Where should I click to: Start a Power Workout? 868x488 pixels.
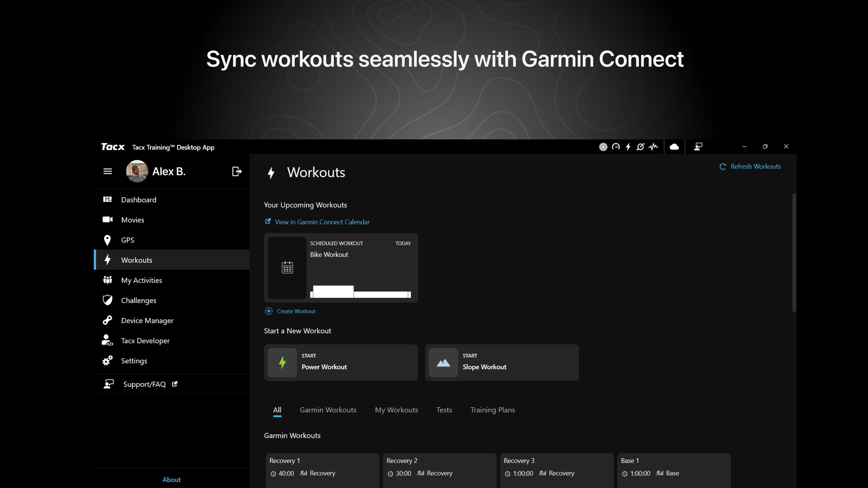pyautogui.click(x=341, y=363)
